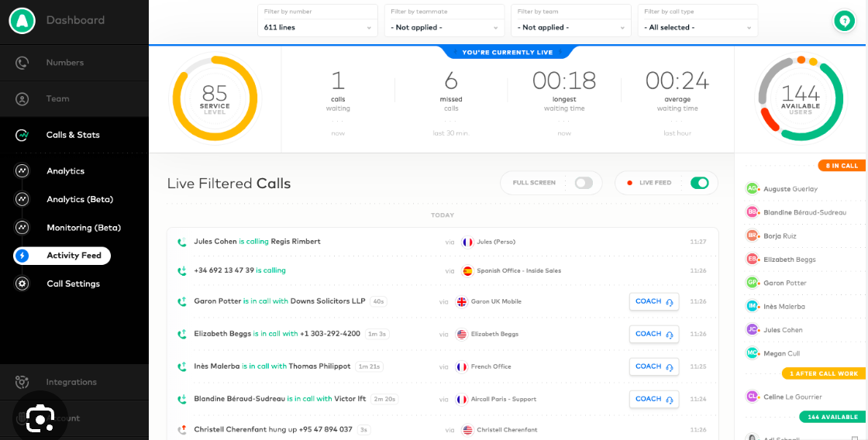This screenshot has height=440, width=868.
Task: Enable the Full Screen toggle
Action: point(583,183)
